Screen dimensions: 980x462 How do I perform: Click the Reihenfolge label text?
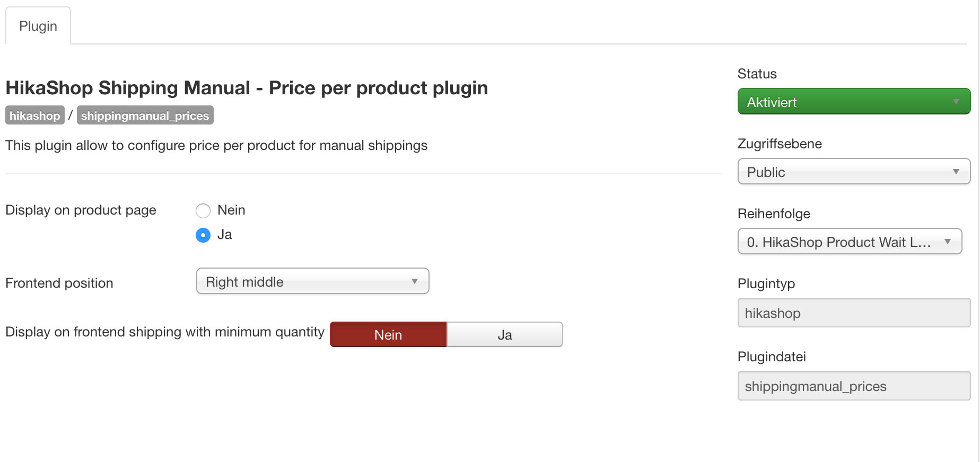[774, 214]
